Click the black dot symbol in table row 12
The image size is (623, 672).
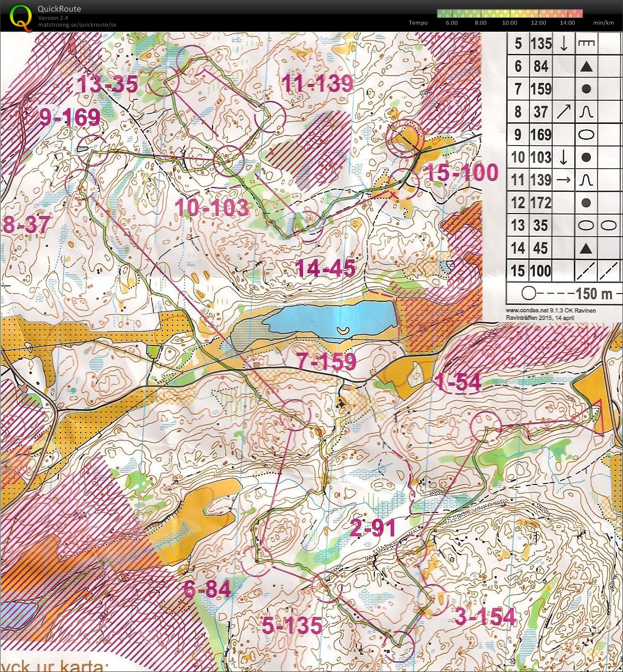(586, 203)
